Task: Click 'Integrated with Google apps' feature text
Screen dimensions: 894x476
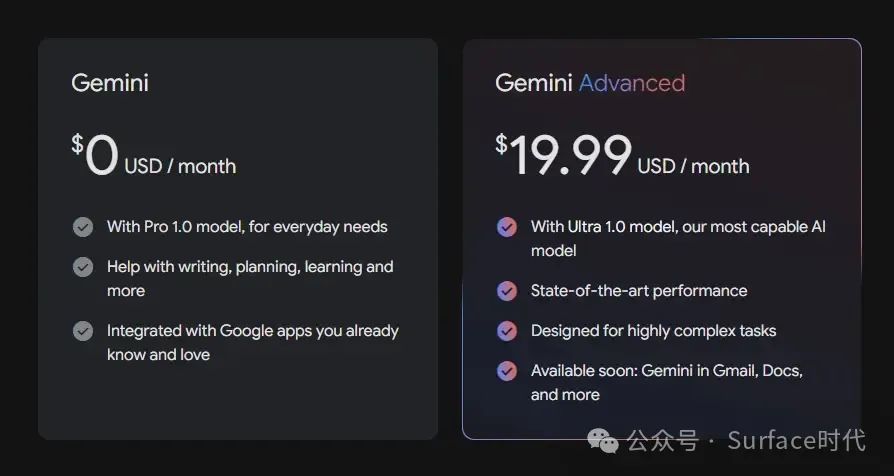Action: (252, 331)
